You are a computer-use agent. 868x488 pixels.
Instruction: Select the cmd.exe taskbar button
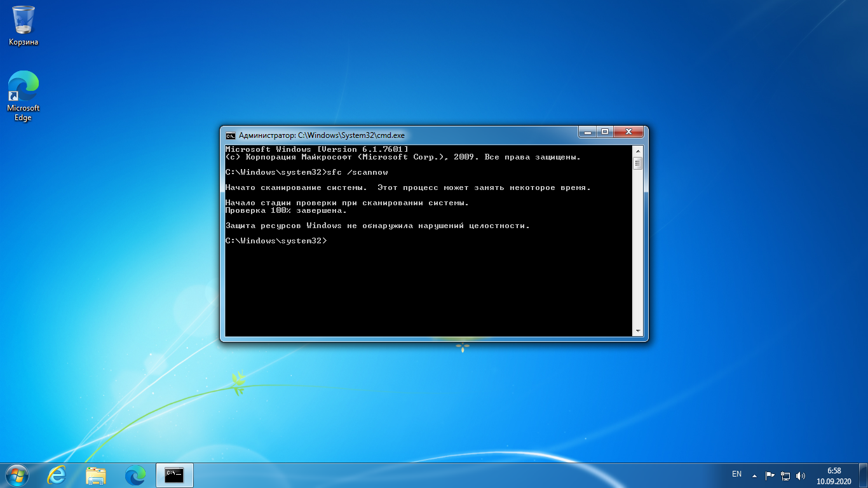click(x=174, y=475)
